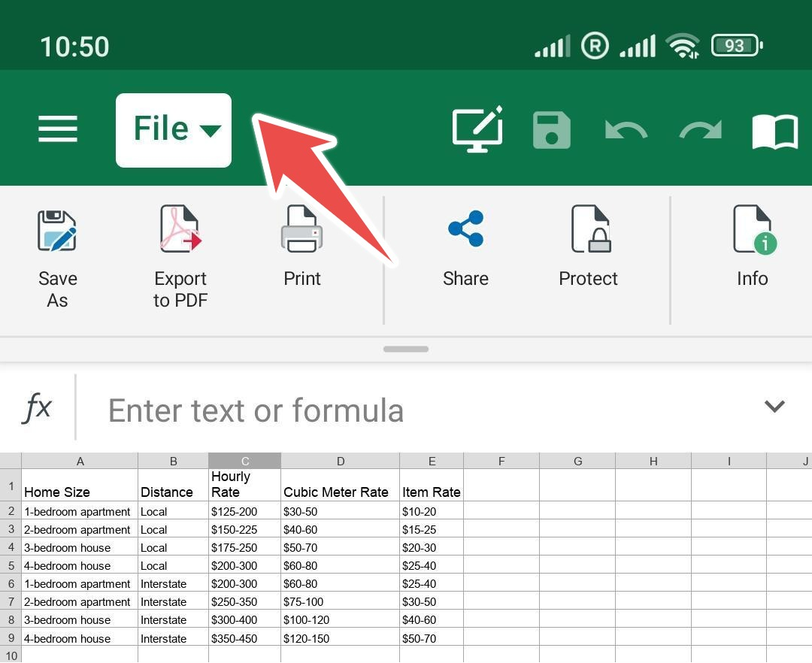Select Export to PDF

pos(180,257)
